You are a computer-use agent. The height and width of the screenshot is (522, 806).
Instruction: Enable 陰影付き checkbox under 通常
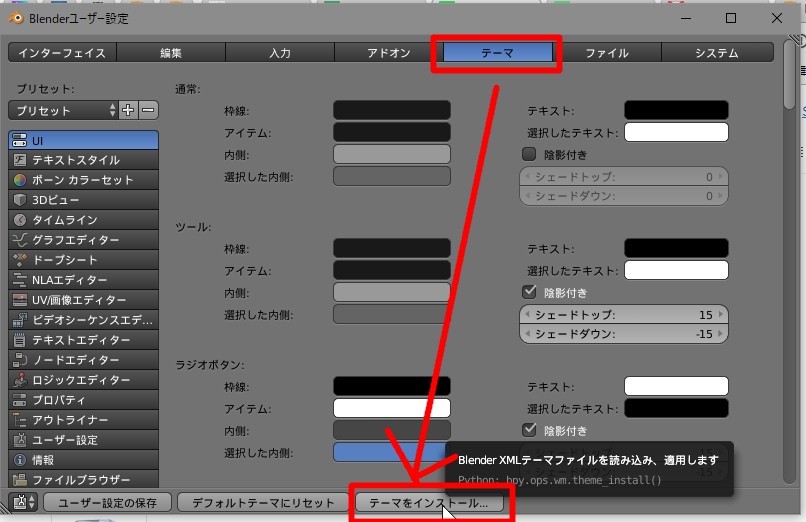click(x=529, y=154)
